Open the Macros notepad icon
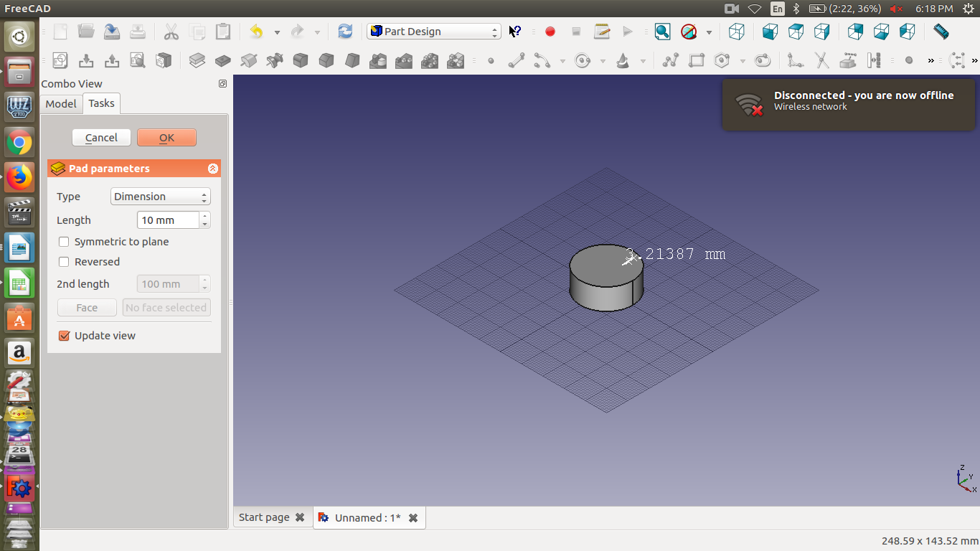Viewport: 980px width, 551px height. tap(602, 32)
